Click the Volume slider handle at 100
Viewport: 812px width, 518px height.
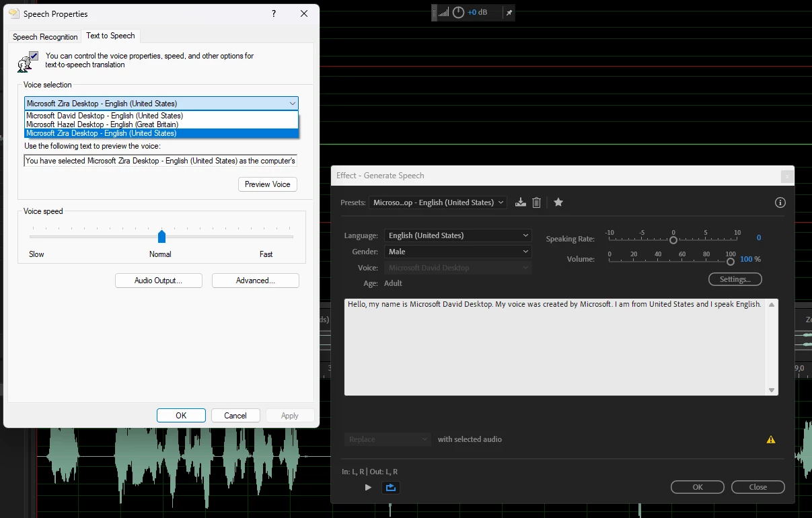731,262
